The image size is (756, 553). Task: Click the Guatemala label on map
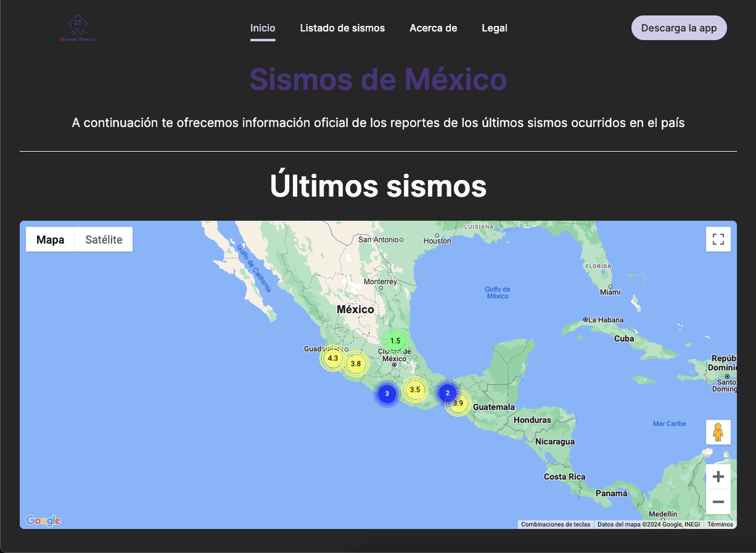tap(494, 407)
